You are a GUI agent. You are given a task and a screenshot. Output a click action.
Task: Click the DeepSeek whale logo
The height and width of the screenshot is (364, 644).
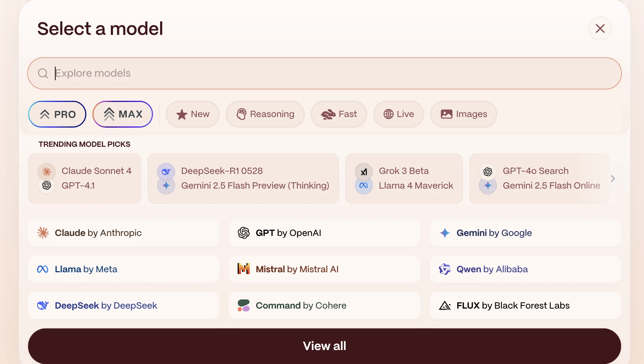[x=43, y=305]
